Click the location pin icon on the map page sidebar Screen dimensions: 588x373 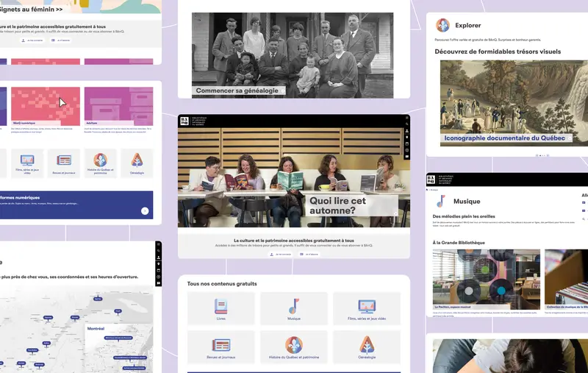pyautogui.click(x=158, y=264)
